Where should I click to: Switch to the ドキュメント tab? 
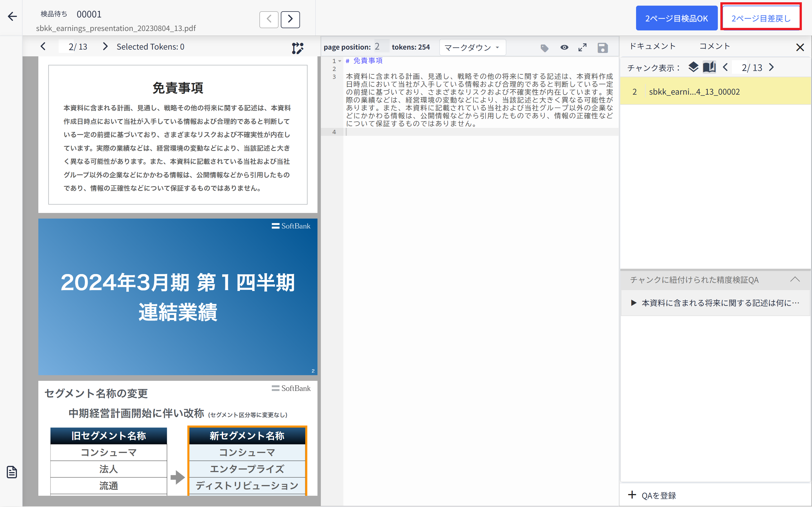[x=652, y=46]
